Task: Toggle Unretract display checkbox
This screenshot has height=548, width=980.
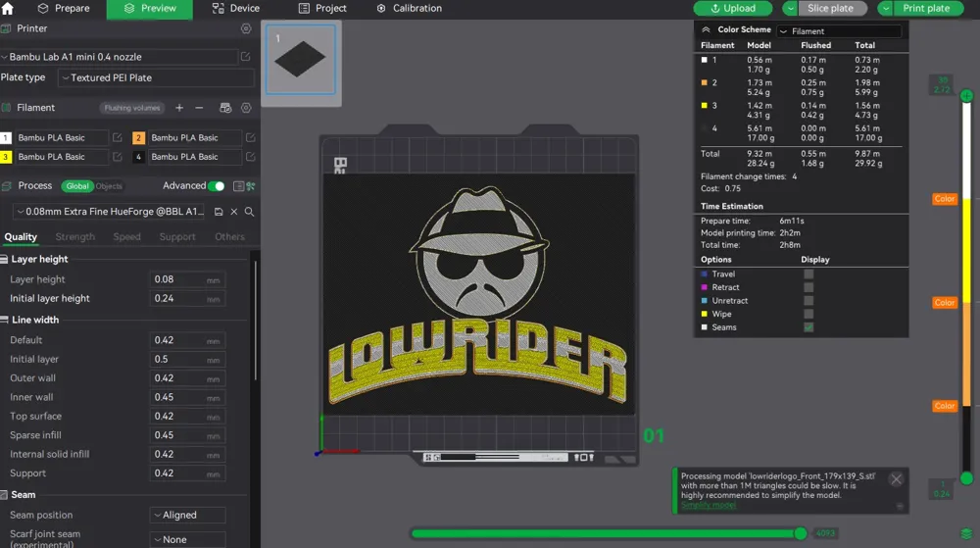Action: 808,301
